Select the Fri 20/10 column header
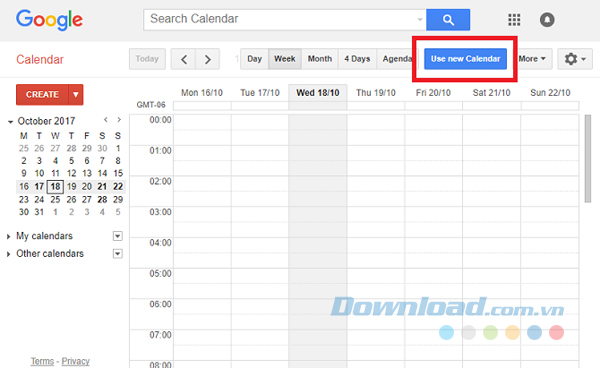 tap(433, 93)
